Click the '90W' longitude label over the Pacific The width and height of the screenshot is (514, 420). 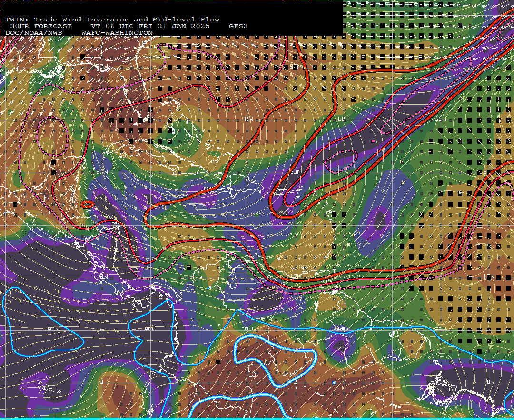(53, 329)
